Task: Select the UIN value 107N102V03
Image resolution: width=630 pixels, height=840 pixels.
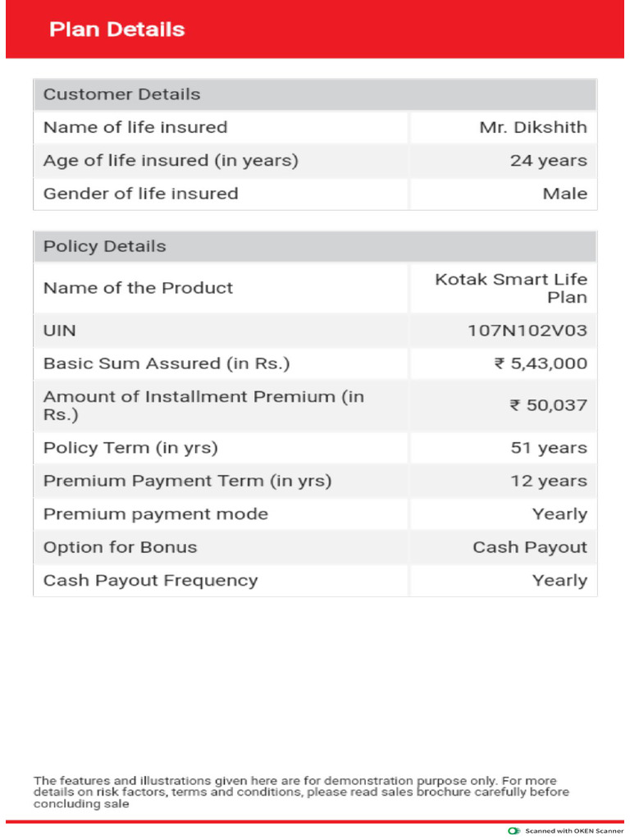Action: click(527, 331)
